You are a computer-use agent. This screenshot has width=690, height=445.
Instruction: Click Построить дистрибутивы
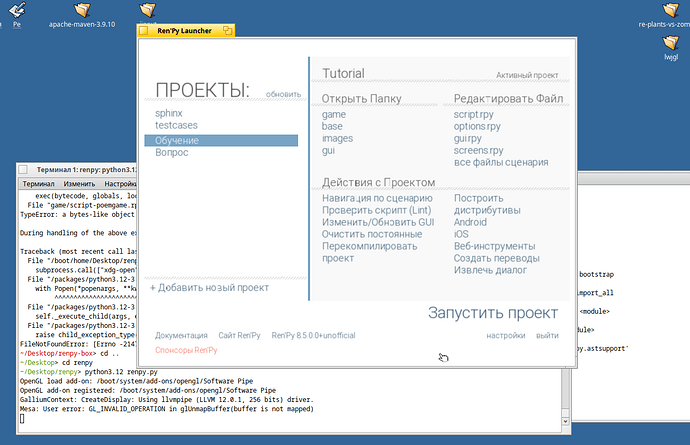coord(487,204)
